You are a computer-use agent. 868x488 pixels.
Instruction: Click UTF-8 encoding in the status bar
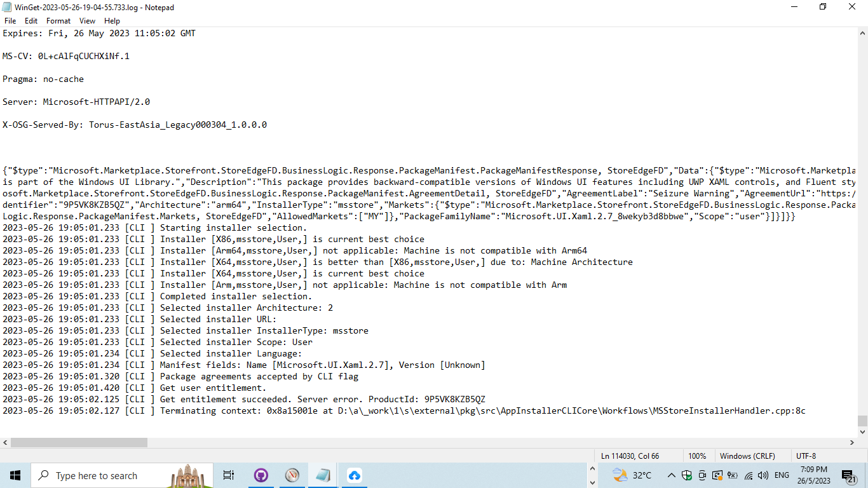point(805,456)
